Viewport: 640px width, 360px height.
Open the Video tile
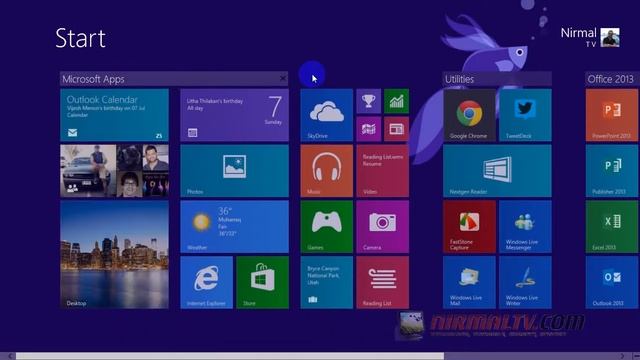(382, 171)
